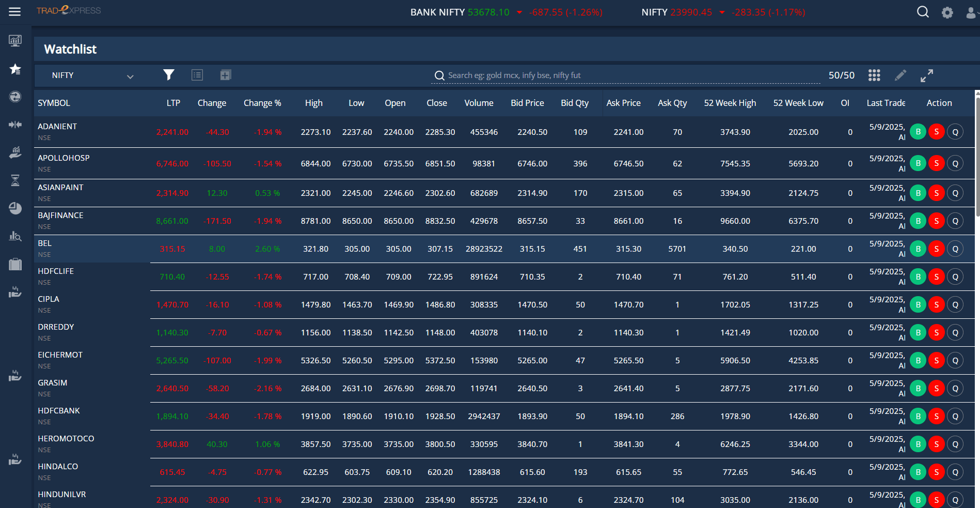This screenshot has height=508, width=980.
Task: Click the red Sell button for BEL
Action: point(936,249)
